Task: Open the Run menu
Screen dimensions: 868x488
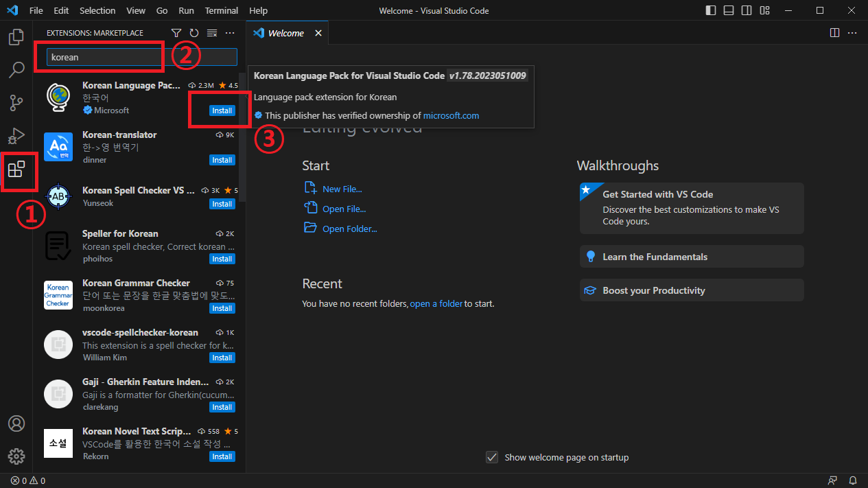Action: [186, 11]
